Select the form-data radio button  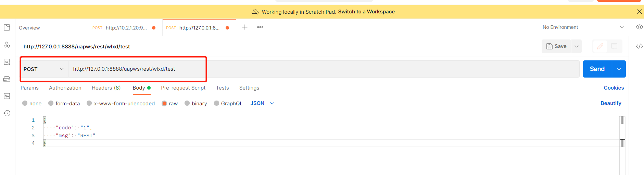51,103
